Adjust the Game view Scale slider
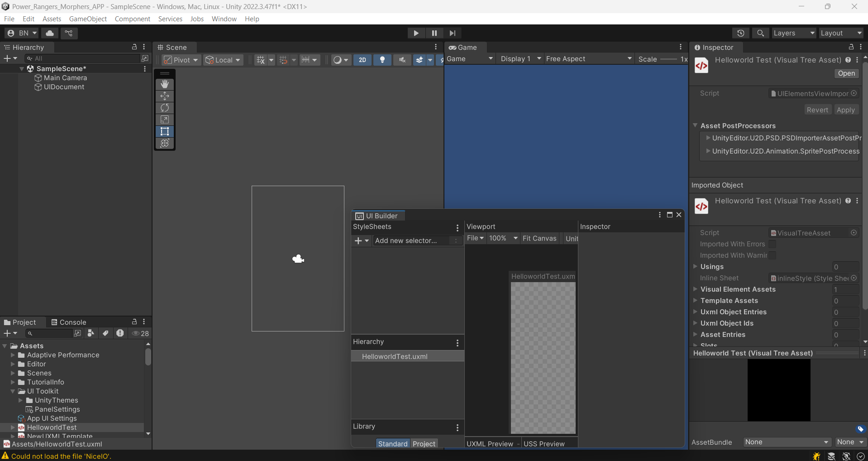The image size is (868, 461). pyautogui.click(x=669, y=59)
